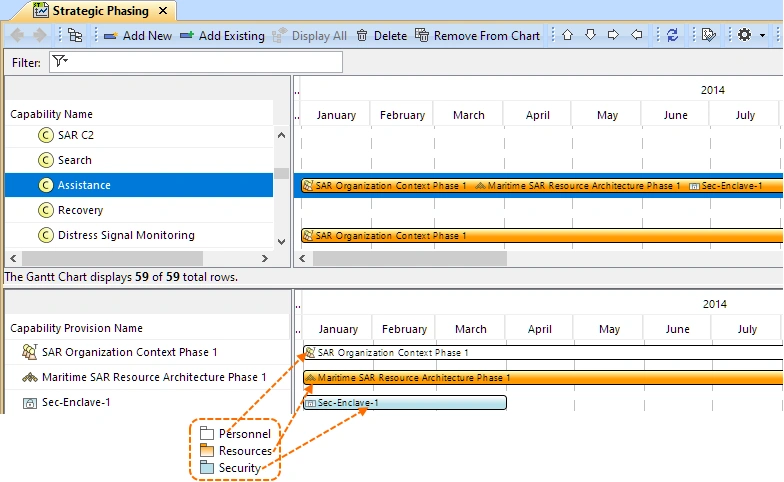The height and width of the screenshot is (482, 784).
Task: Open the tree structure view icon
Action: [x=75, y=35]
